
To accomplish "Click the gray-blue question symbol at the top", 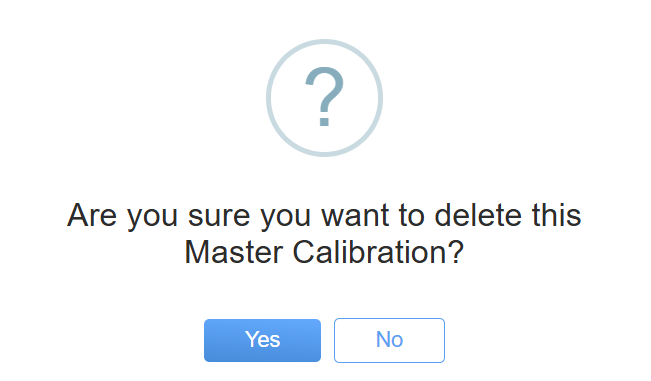I will [324, 97].
